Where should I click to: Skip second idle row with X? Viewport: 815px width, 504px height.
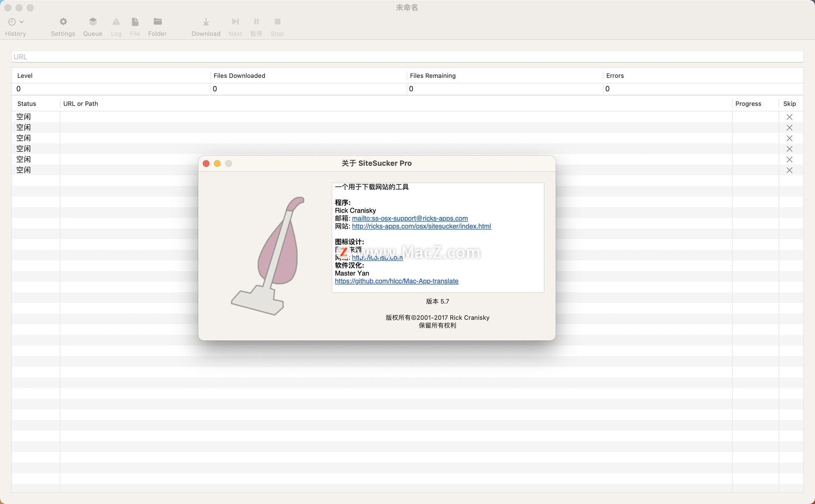click(x=790, y=128)
